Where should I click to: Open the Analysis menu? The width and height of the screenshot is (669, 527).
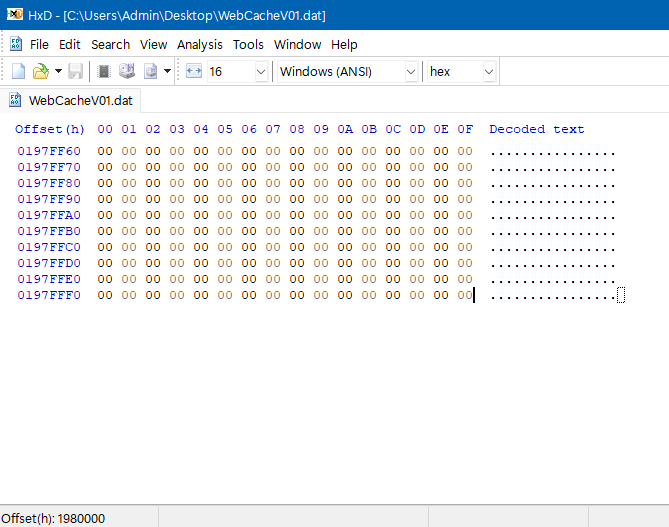coord(200,44)
